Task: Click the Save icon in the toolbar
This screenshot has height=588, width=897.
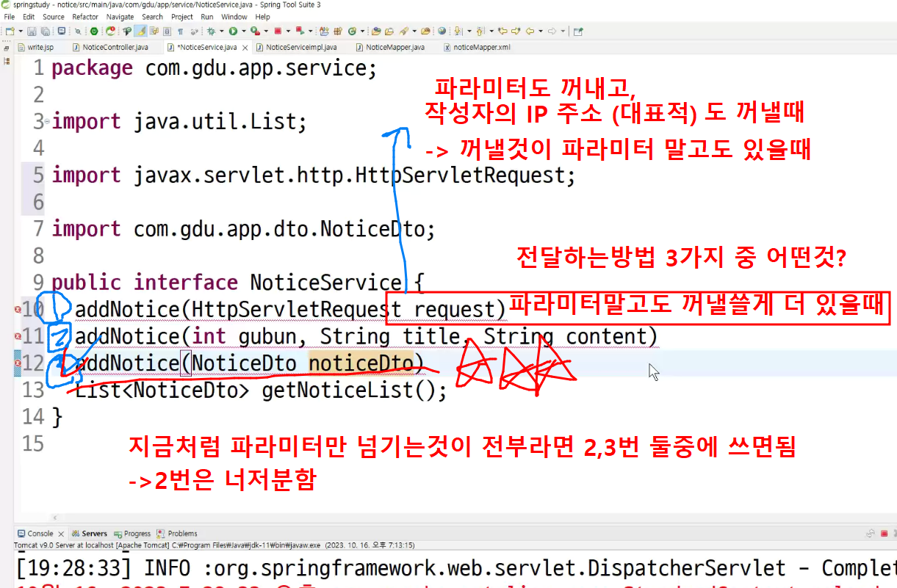Action: (x=32, y=32)
